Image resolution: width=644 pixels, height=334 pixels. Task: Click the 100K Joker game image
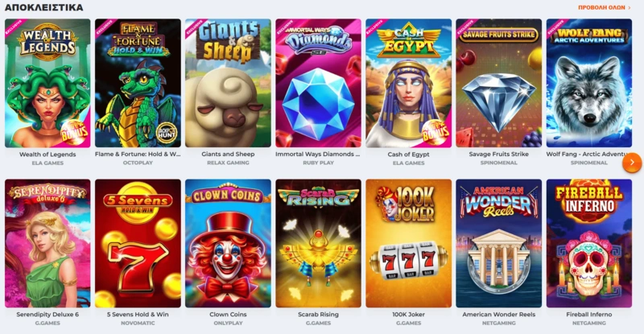pos(409,243)
